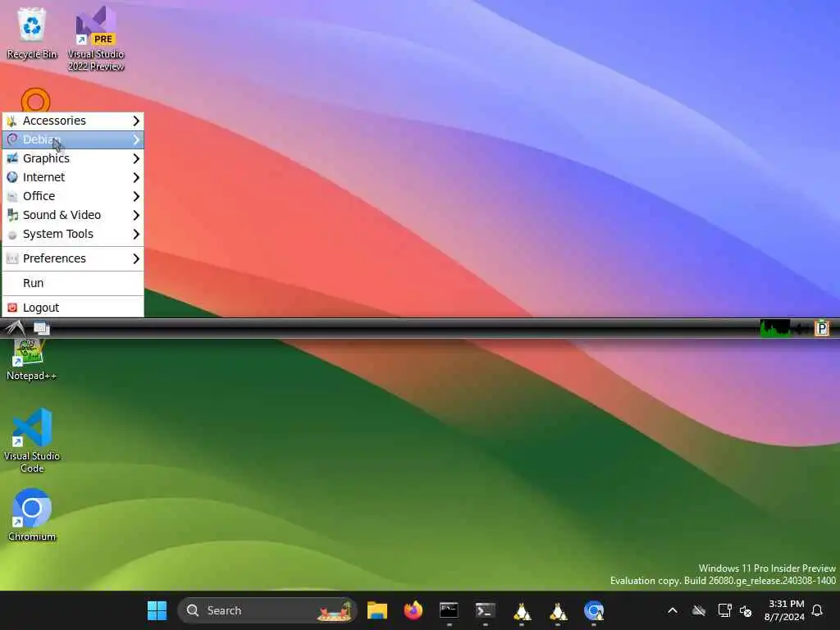Image resolution: width=840 pixels, height=630 pixels.
Task: Click the red Logout power icon
Action: pos(12,308)
